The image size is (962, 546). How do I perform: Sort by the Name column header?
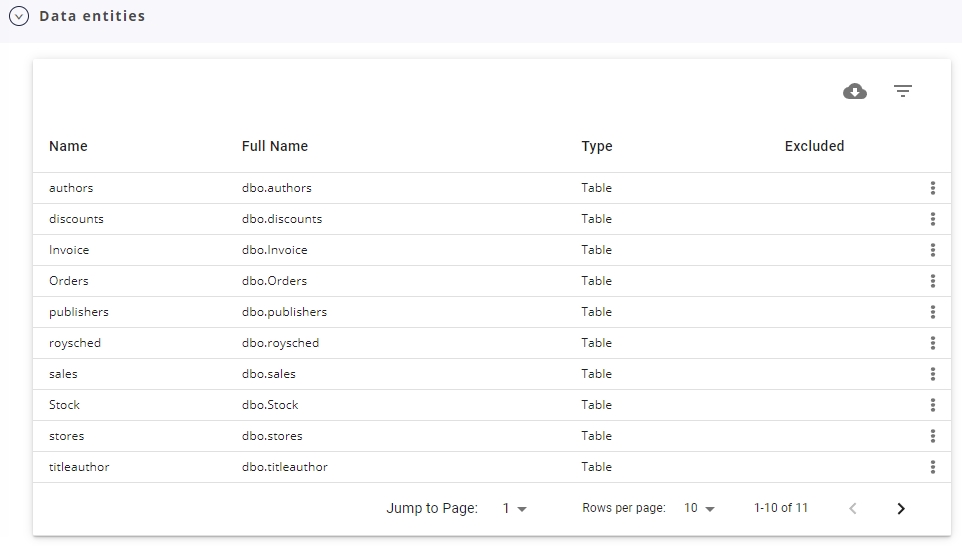[68, 146]
